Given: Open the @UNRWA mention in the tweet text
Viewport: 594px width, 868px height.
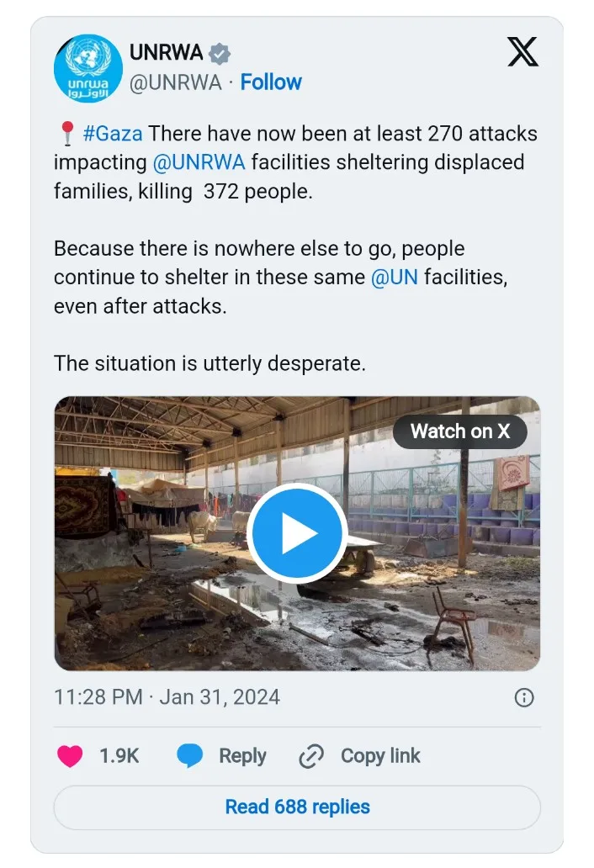Looking at the screenshot, I should coord(199,162).
